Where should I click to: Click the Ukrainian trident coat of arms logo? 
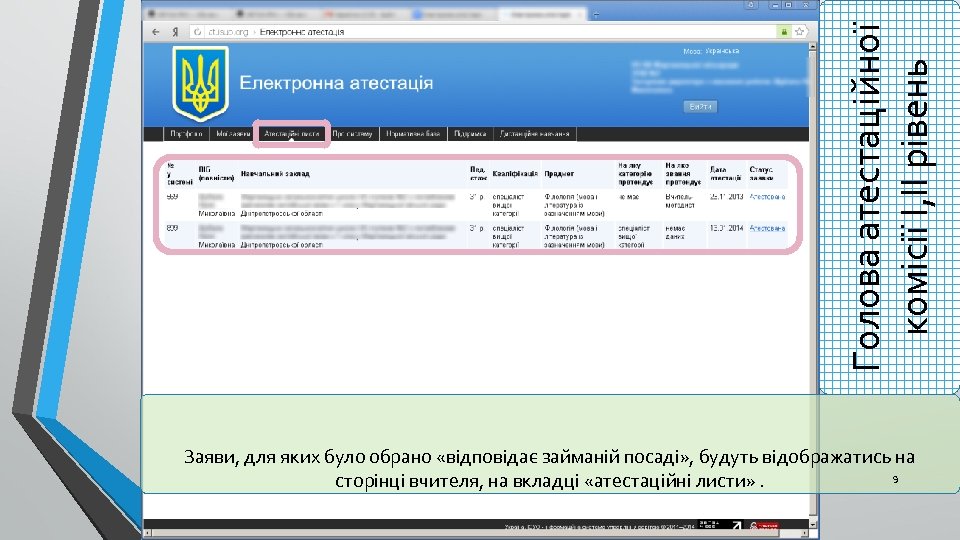pyautogui.click(x=200, y=84)
